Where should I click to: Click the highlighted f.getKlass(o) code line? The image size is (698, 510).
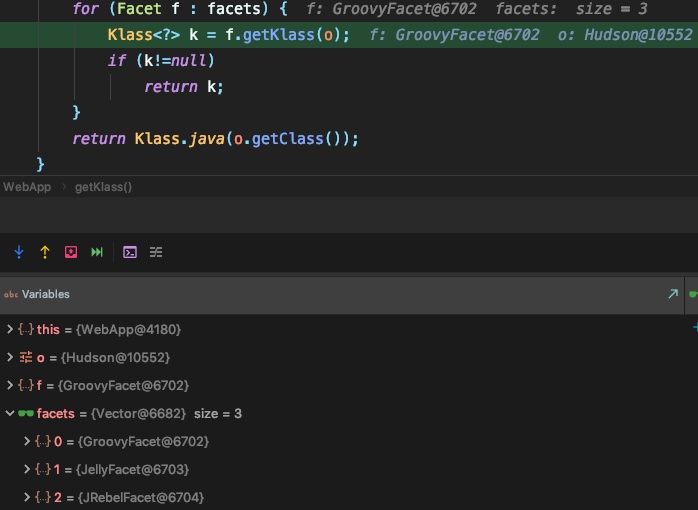pyautogui.click(x=228, y=35)
